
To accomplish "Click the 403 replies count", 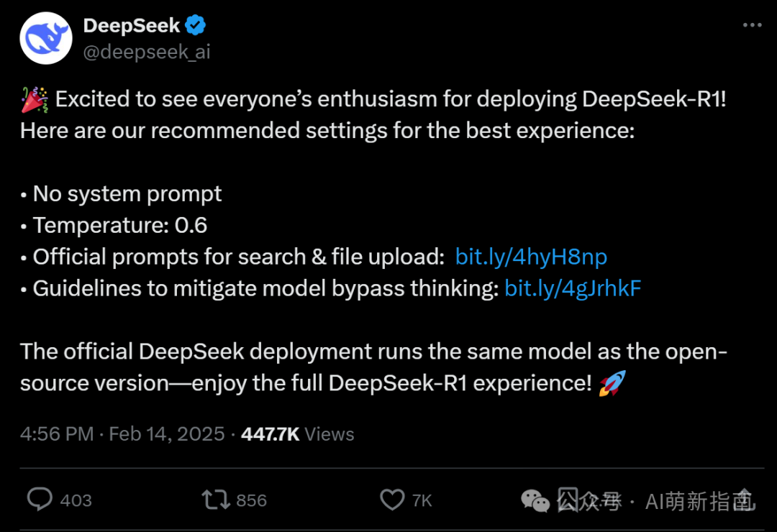I will tap(76, 500).
